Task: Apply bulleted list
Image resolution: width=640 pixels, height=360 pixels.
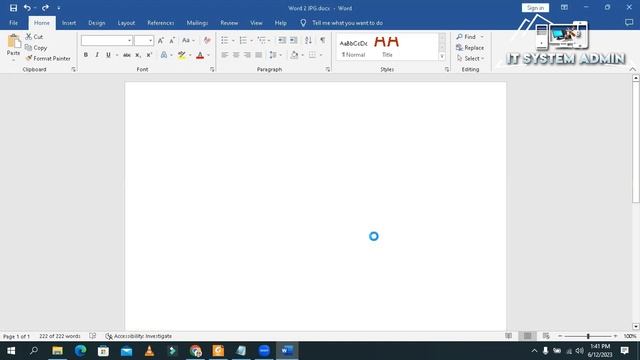Action: tap(224, 40)
